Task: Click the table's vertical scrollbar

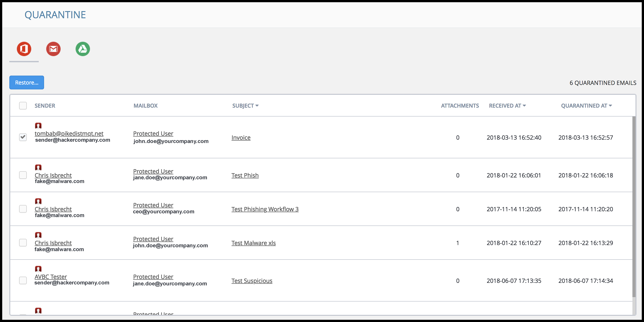Action: coord(634,207)
